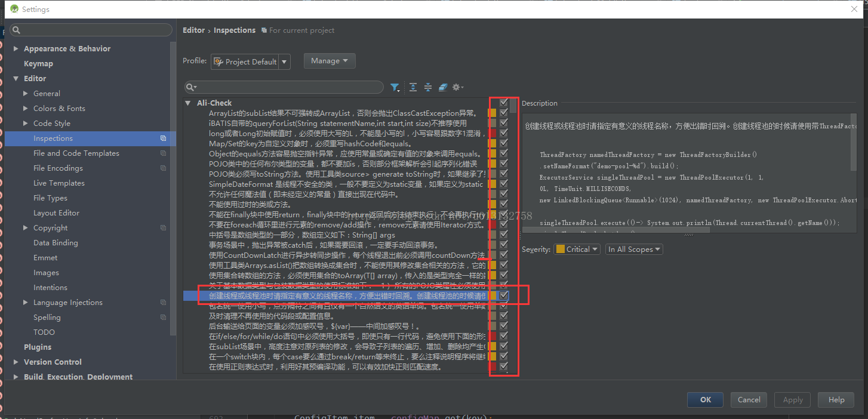The image size is (868, 419).
Task: Uncheck the SimpleDateFormat inspection checkbox
Action: (504, 184)
